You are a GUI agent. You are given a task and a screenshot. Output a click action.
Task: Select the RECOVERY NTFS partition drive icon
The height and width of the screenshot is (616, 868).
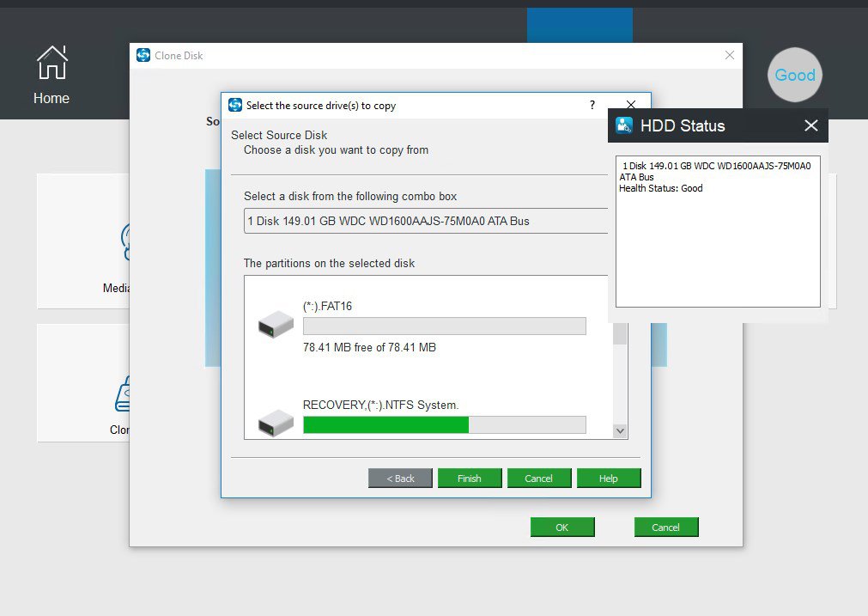coord(276,422)
